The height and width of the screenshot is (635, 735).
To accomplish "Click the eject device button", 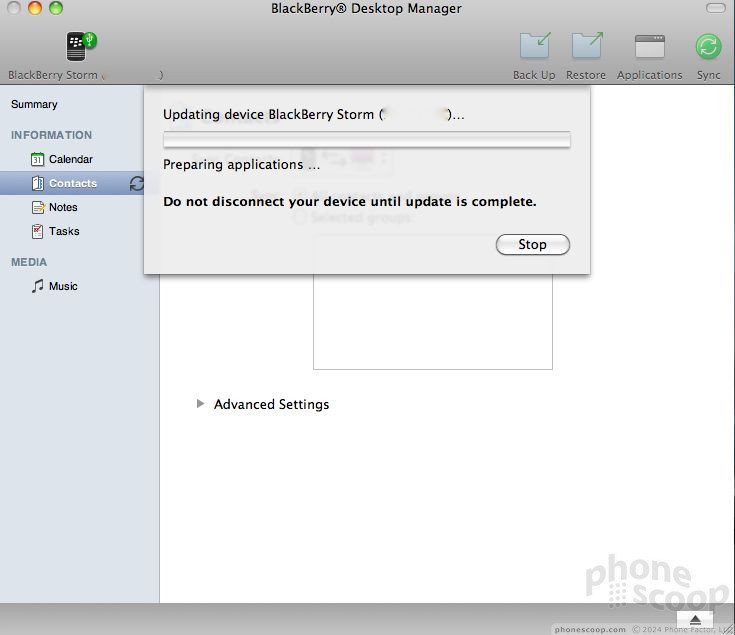I will tap(695, 620).
